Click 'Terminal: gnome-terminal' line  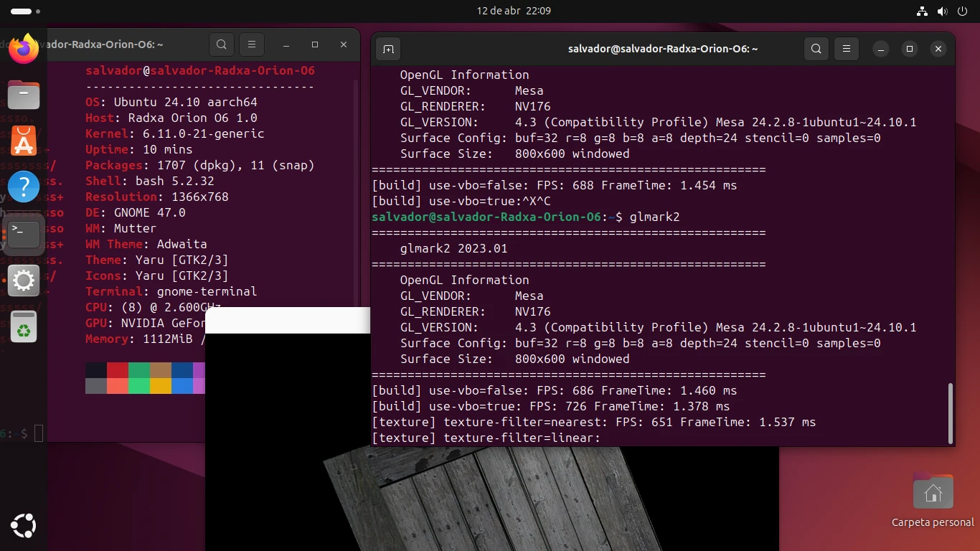pos(171,291)
